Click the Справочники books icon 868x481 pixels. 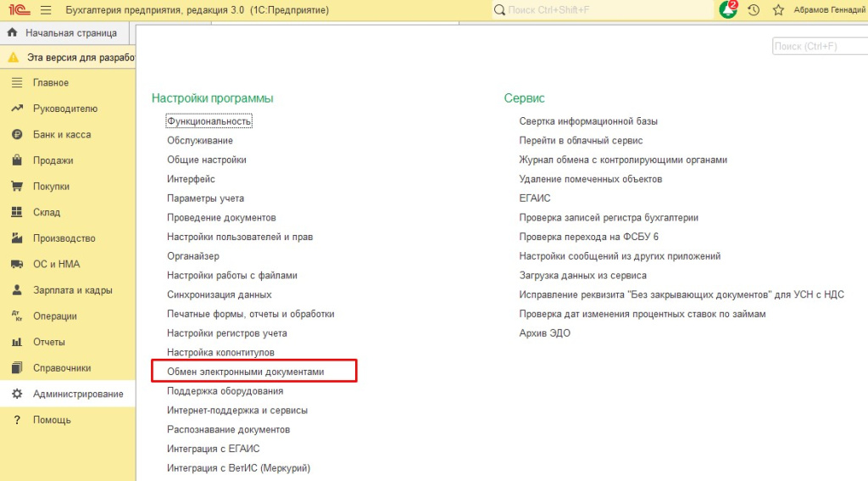[17, 367]
